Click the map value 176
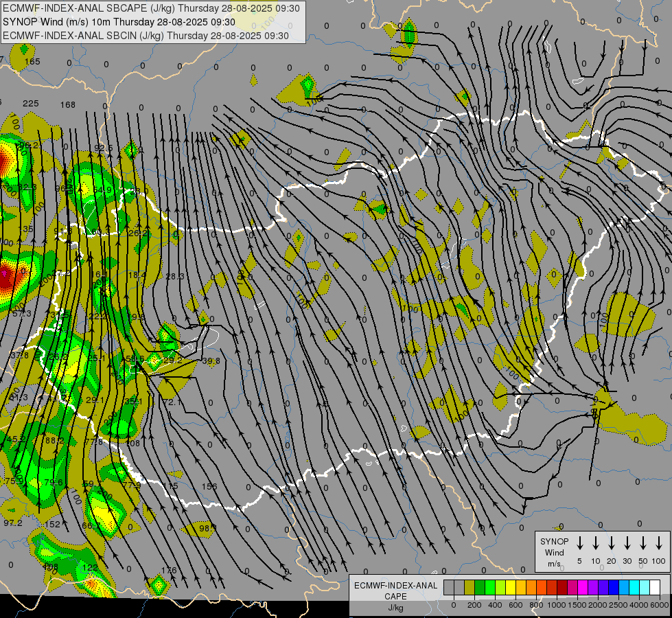This screenshot has width=672, height=618. pyautogui.click(x=169, y=570)
